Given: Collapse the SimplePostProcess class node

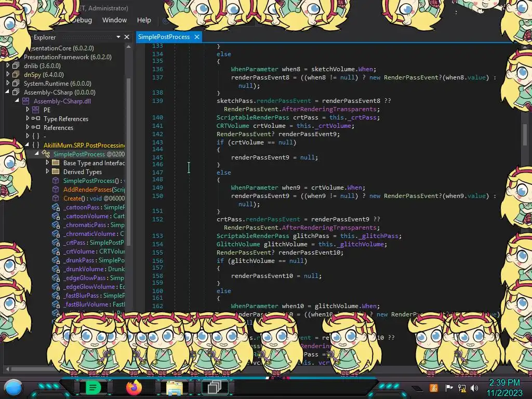Looking at the screenshot, I should click(x=37, y=154).
